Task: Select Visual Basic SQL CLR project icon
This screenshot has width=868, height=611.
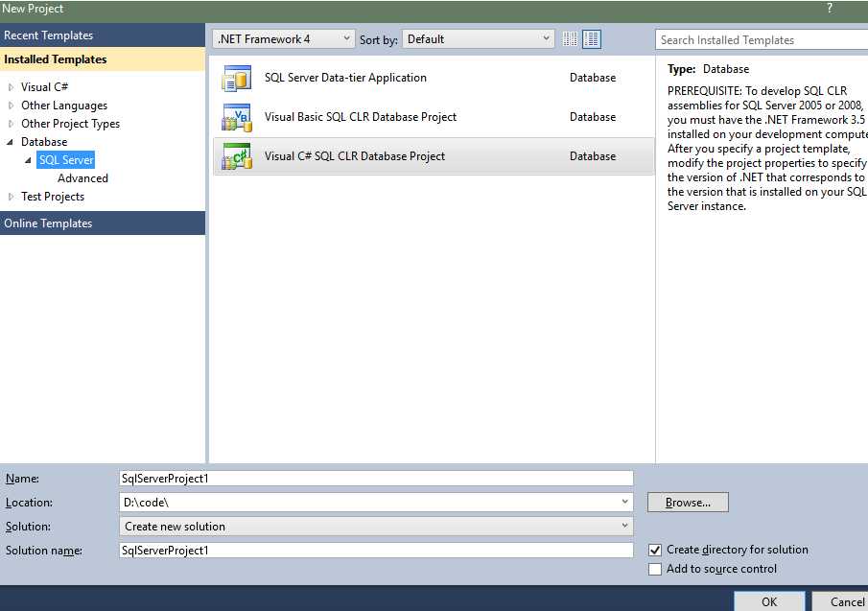Action: click(237, 117)
